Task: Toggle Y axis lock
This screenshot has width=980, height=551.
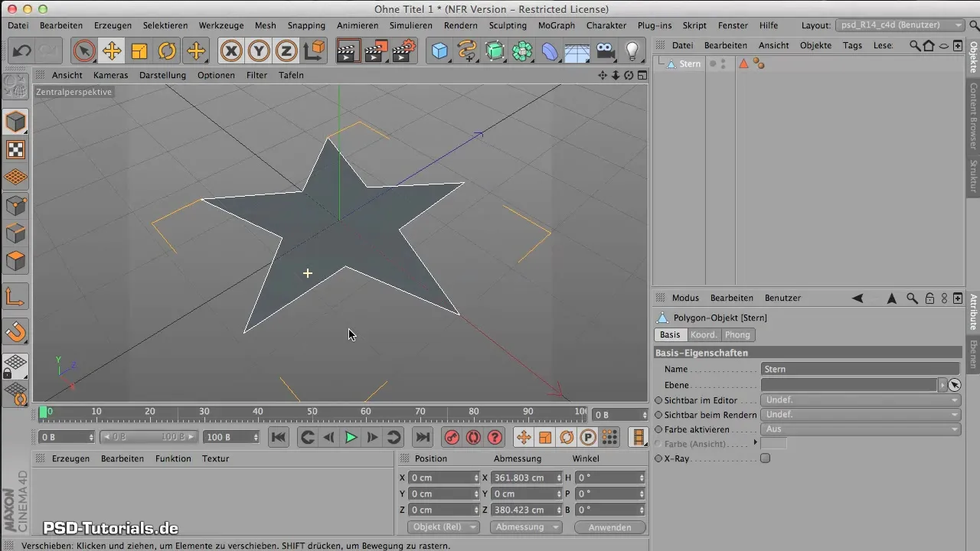Action: click(x=259, y=51)
